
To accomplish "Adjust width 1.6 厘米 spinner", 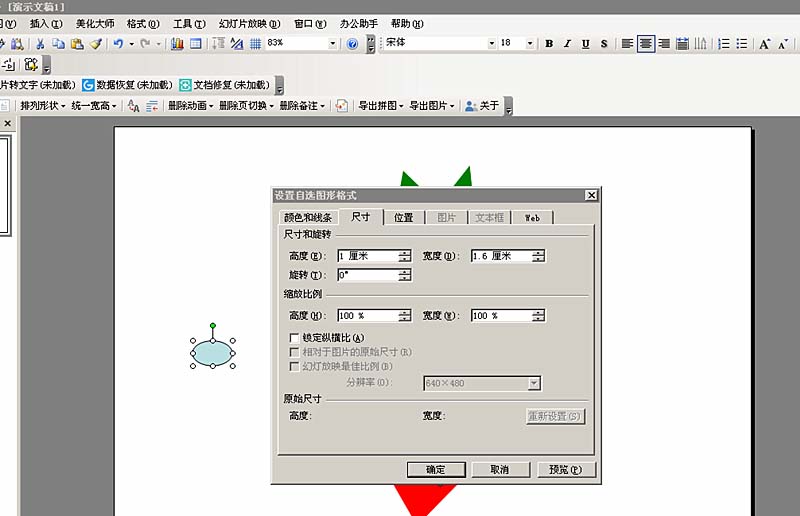I will click(538, 256).
